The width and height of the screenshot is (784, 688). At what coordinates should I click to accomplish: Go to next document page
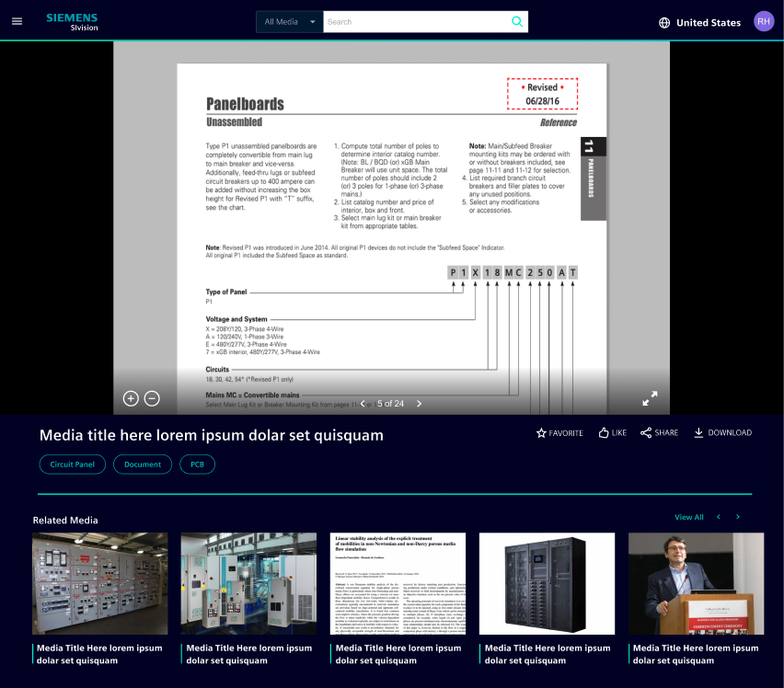click(419, 404)
